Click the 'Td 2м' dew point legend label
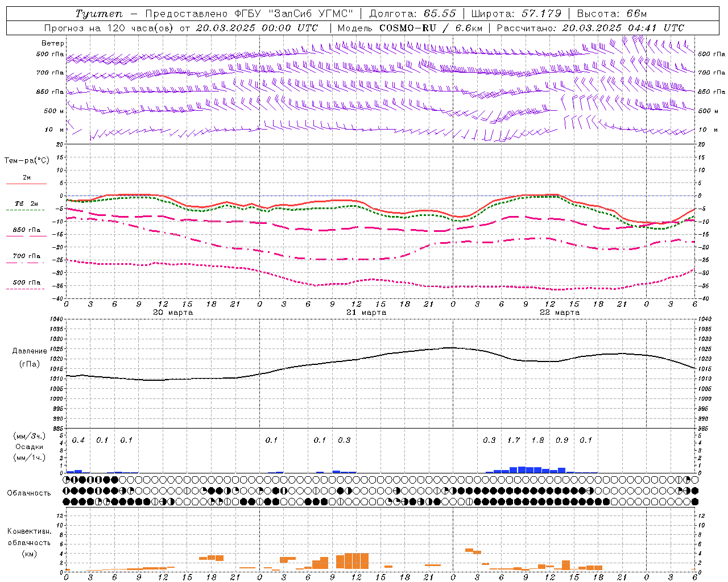Screen dimensions: 728x582 26,203
